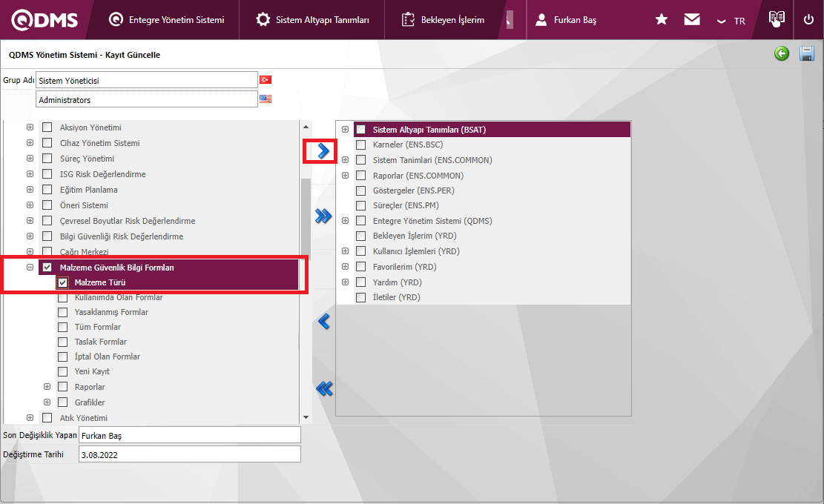Move selected item left with single arrow

point(323,322)
